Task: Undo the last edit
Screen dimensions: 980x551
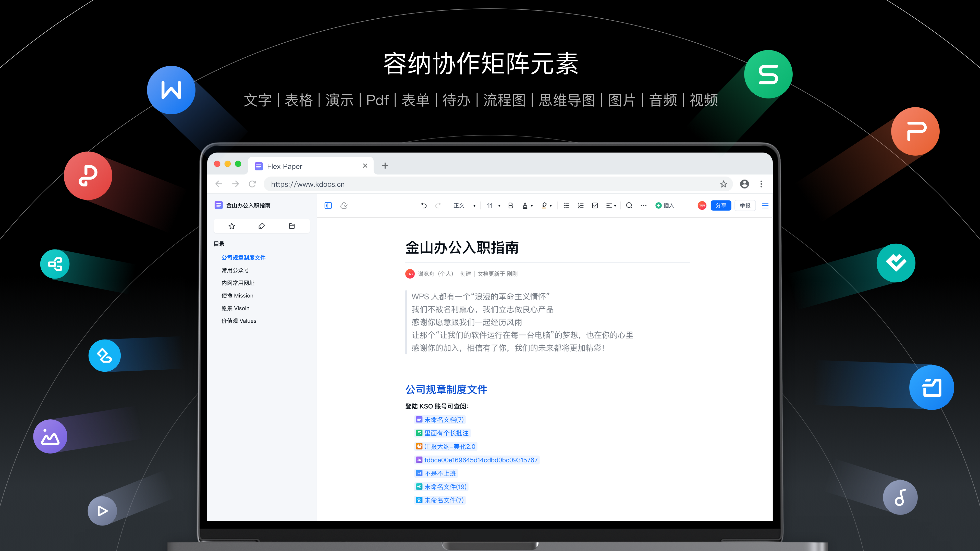Action: tap(424, 205)
